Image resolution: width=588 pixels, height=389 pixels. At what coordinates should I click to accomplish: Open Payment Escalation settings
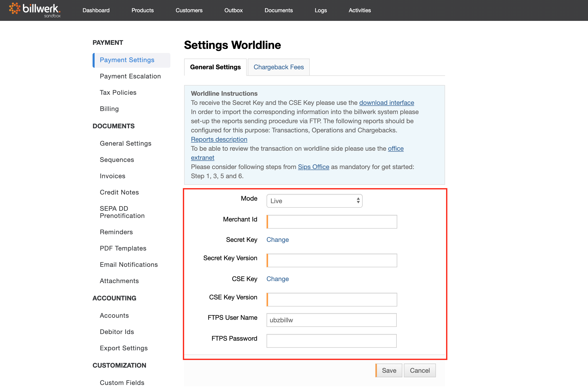click(x=130, y=76)
